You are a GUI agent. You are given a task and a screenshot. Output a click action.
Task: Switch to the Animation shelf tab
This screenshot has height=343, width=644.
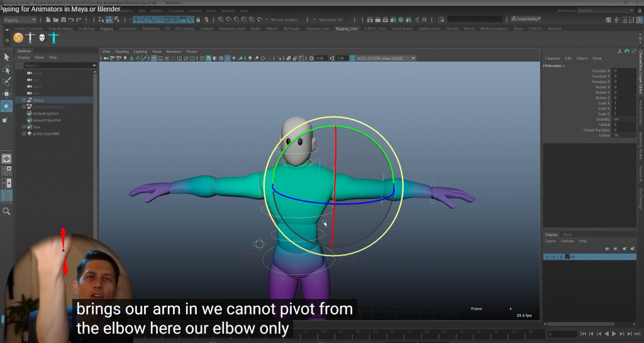pos(127,28)
